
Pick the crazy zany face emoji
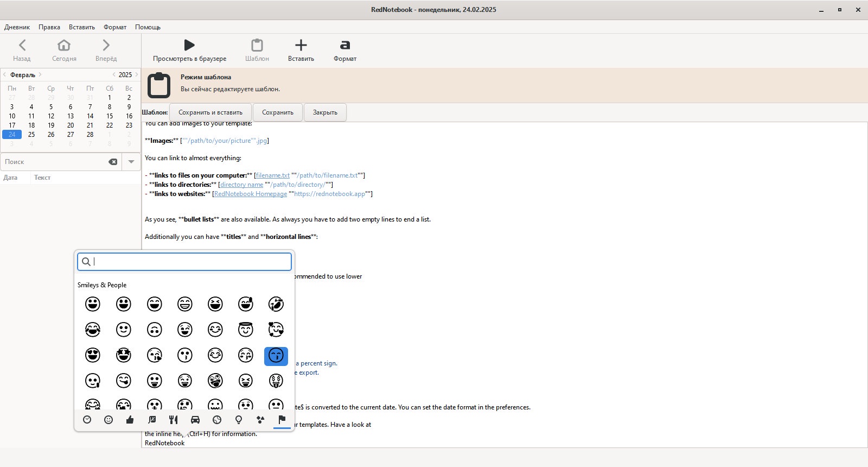pyautogui.click(x=215, y=381)
